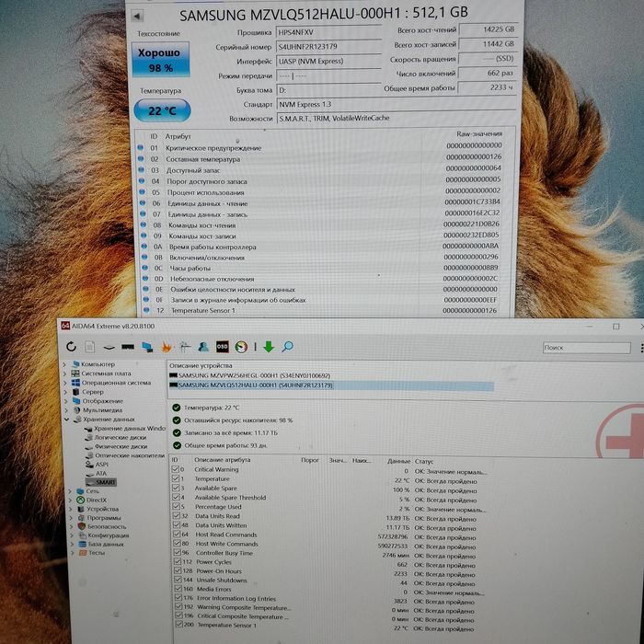This screenshot has height=644, width=644.
Task: Click the 22 °C temperature indicator in CrystalDiskInfo
Action: 162,111
